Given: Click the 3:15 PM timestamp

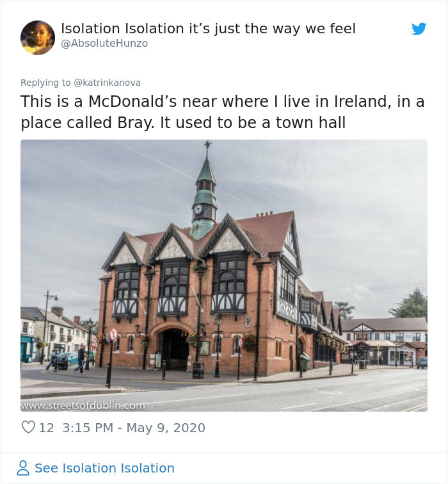Looking at the screenshot, I should (88, 427).
